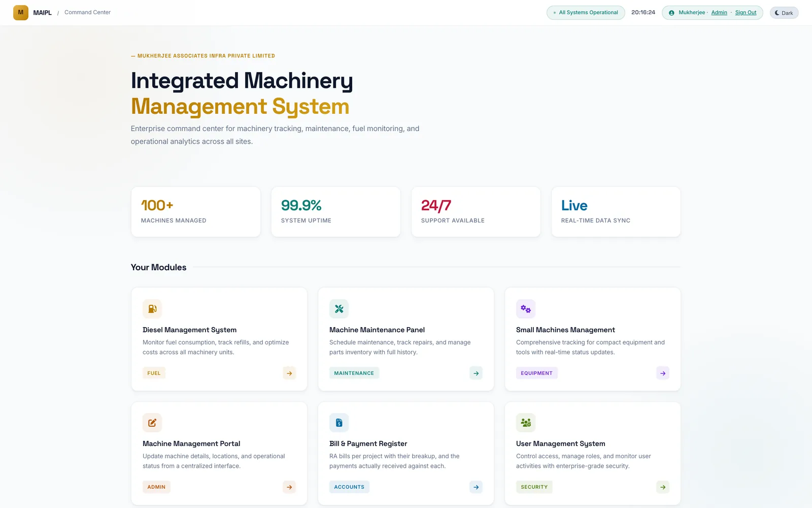Viewport: 812px width, 508px height.
Task: Click the EQUIPMENT tag
Action: tap(536, 373)
